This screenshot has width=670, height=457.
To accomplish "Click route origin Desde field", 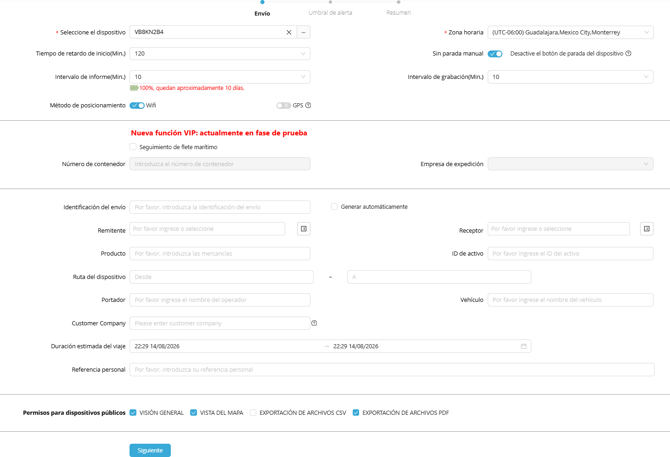I will coord(221,277).
